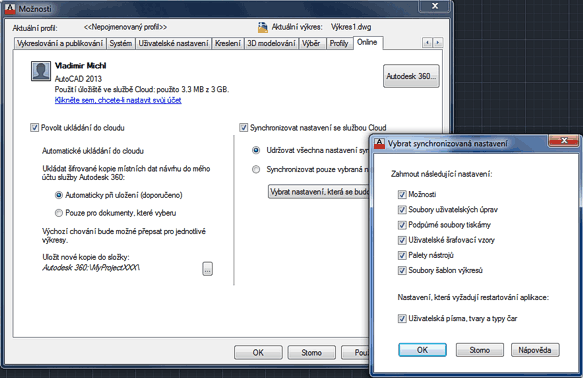
Task: Open Nápověda in the sync settings dialog
Action: (x=535, y=350)
